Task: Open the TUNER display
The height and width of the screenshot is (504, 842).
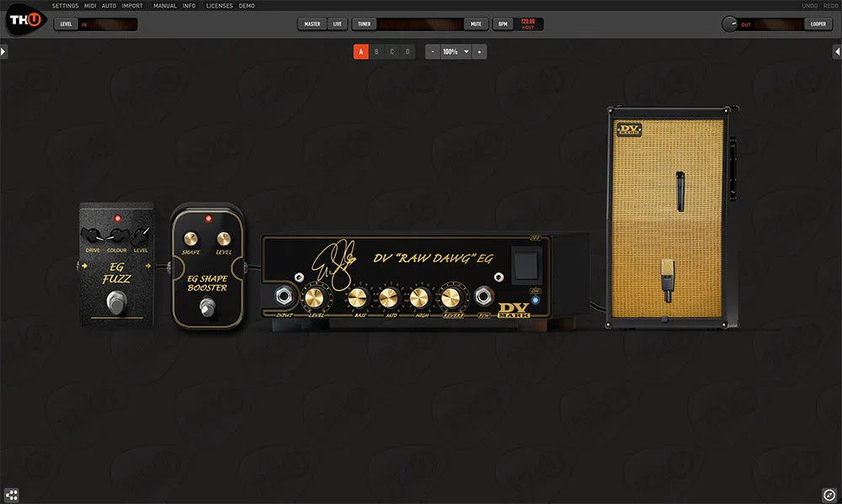Action: [x=364, y=24]
